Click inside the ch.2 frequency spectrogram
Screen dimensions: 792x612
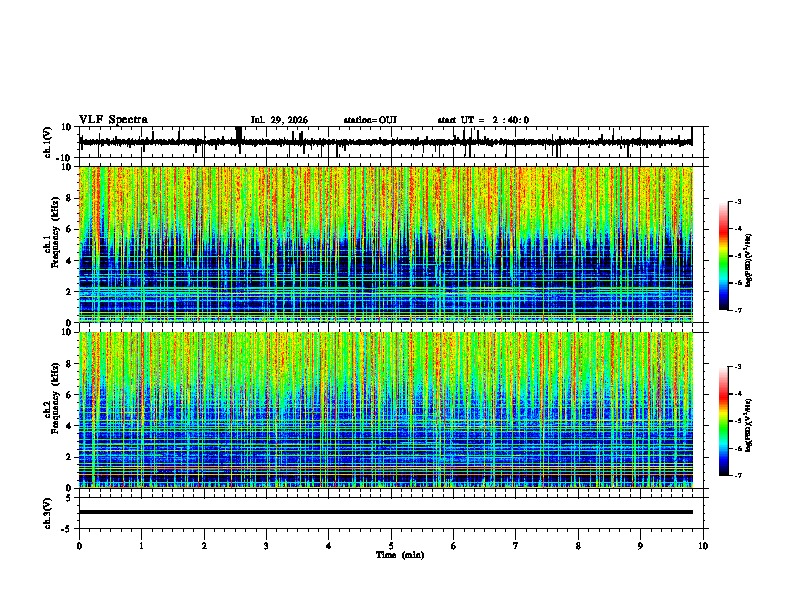(x=385, y=410)
